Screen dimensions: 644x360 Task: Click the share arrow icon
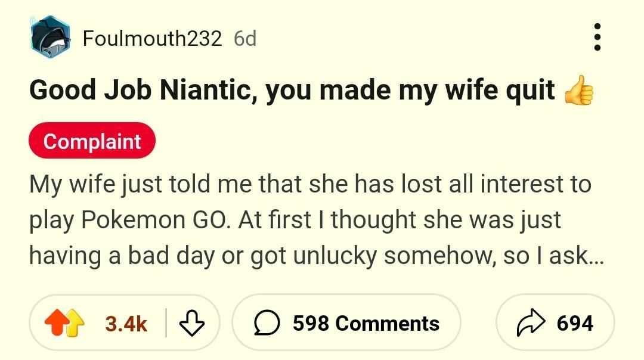coord(530,324)
